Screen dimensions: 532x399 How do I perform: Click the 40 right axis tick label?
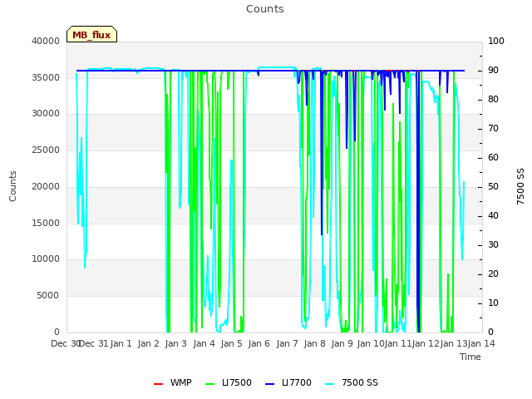tap(493, 216)
